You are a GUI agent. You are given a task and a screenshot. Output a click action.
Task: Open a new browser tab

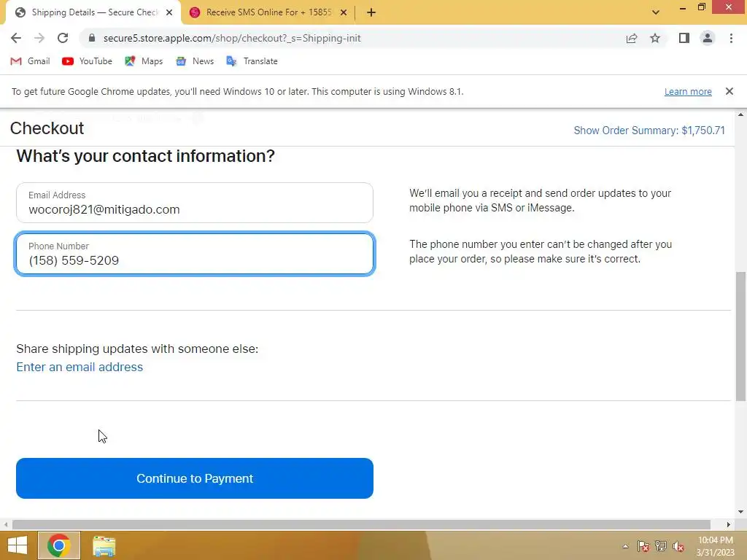coord(371,12)
